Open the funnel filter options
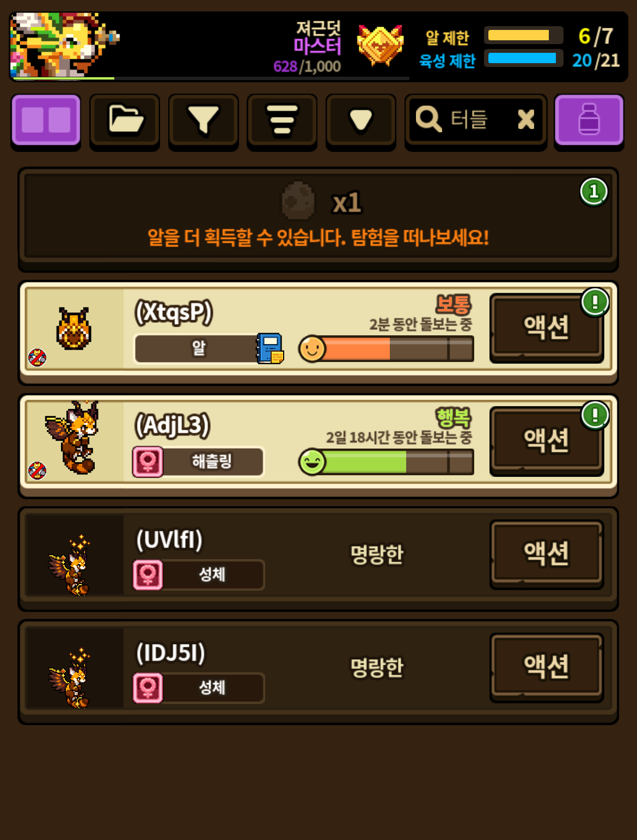The width and height of the screenshot is (637, 840). pyautogui.click(x=203, y=120)
